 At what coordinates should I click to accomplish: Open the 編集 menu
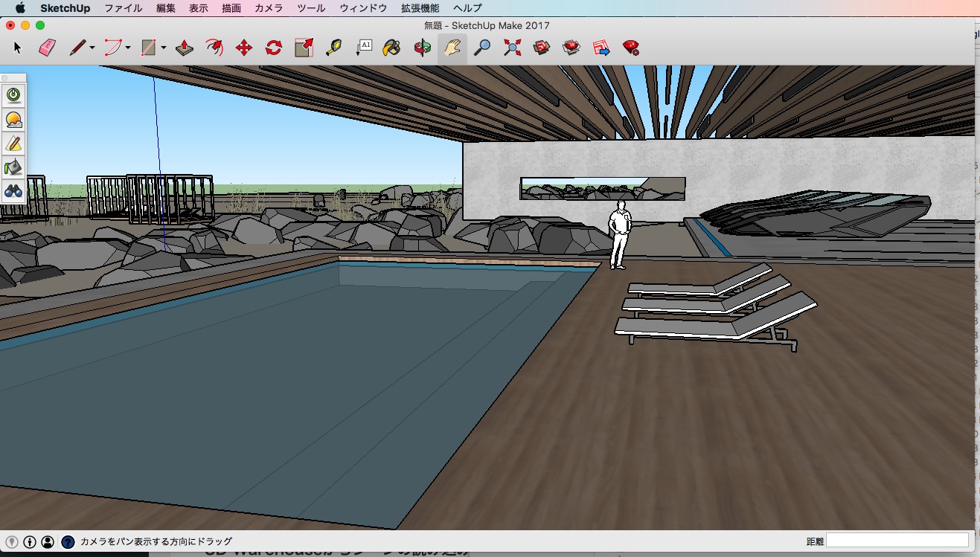[x=166, y=8]
